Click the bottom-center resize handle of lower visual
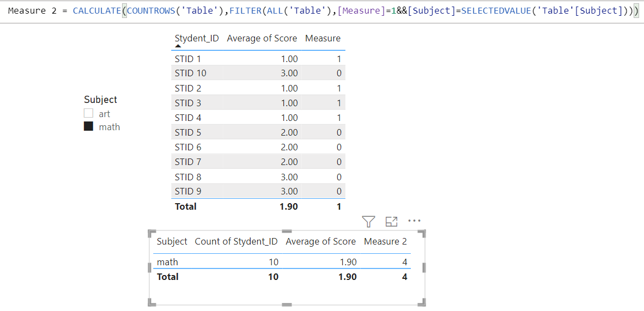 tap(287, 304)
